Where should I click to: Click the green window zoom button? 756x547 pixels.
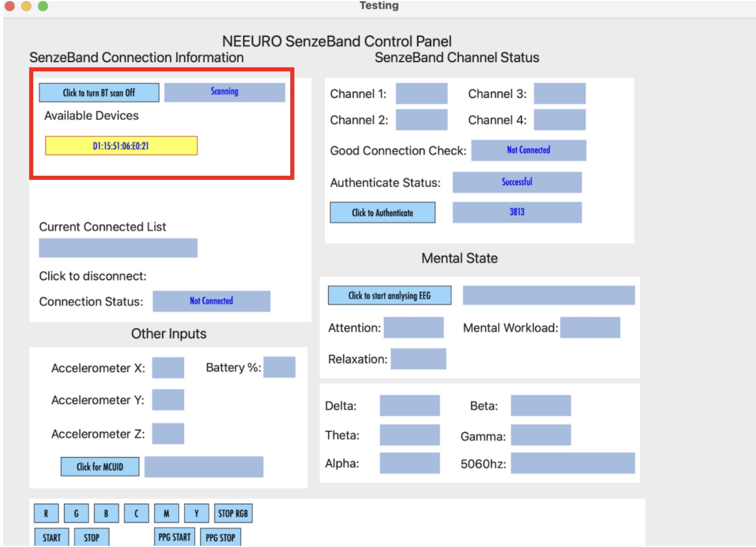coord(43,6)
